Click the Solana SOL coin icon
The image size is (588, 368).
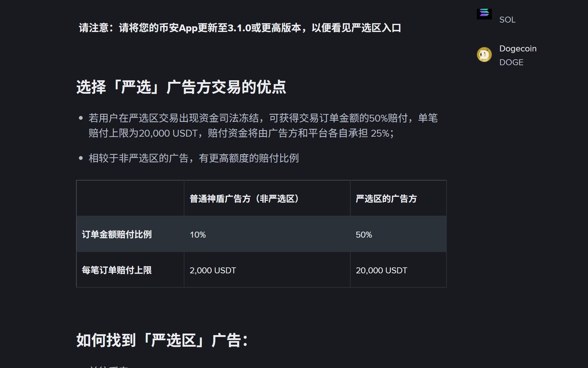(x=484, y=13)
